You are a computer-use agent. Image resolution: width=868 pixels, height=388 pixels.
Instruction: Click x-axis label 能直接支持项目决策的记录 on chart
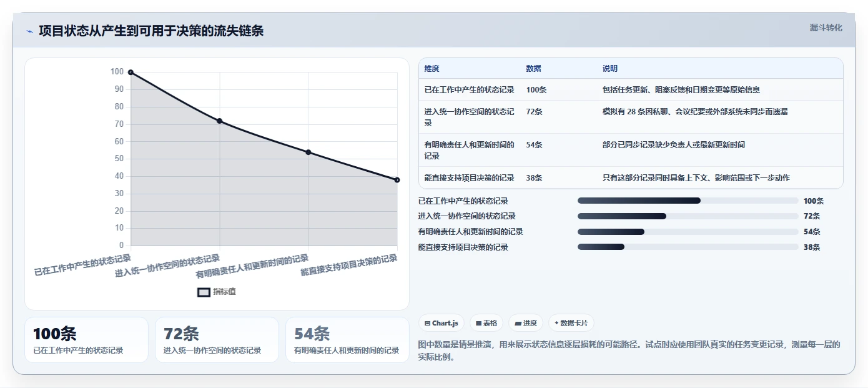pyautogui.click(x=349, y=265)
